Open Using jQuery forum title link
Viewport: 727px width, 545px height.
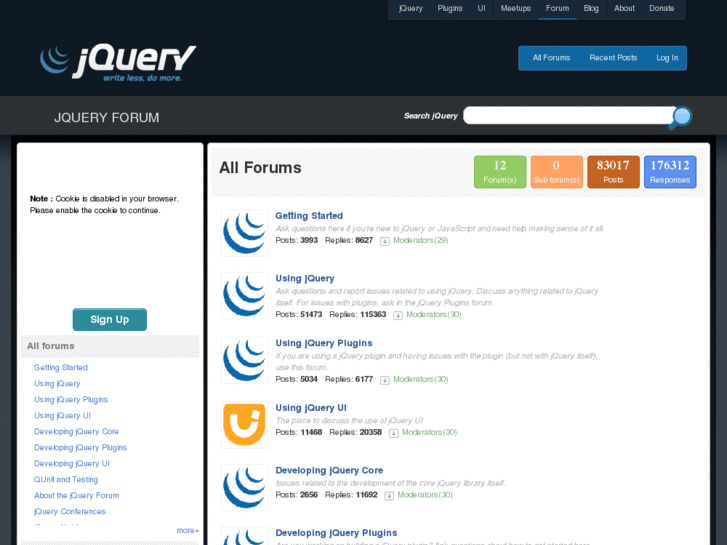(x=305, y=278)
